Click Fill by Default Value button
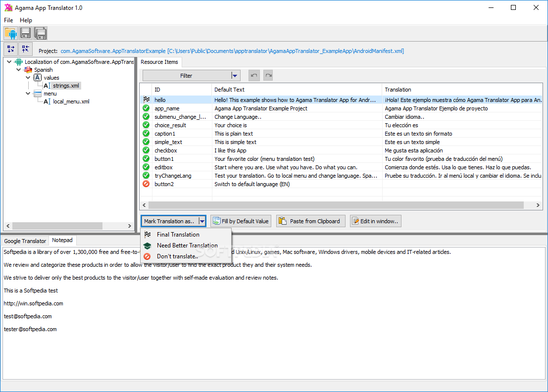This screenshot has width=548, height=392. click(241, 221)
